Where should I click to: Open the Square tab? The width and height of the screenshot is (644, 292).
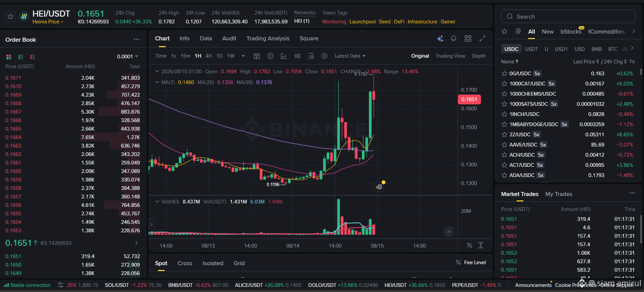pyautogui.click(x=309, y=39)
